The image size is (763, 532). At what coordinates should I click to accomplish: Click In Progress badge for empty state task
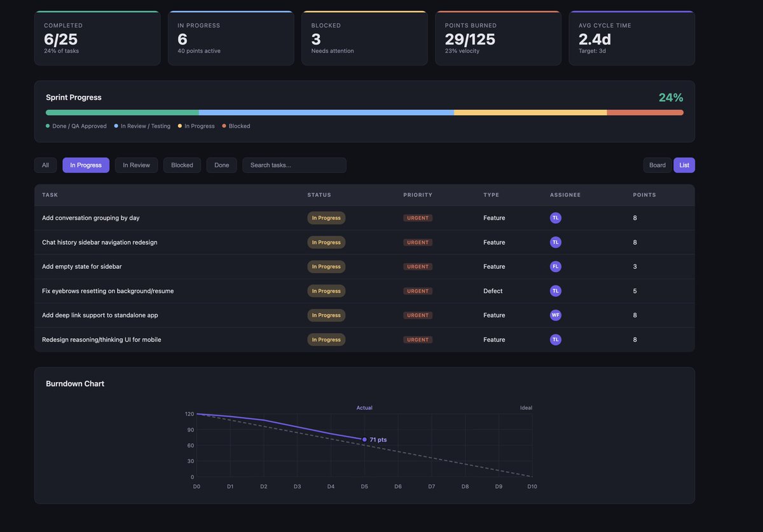click(326, 266)
